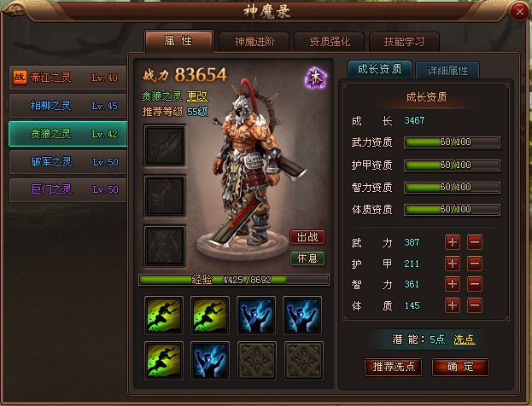Select 破军之灵 Lv.50 from the list

tap(67, 162)
